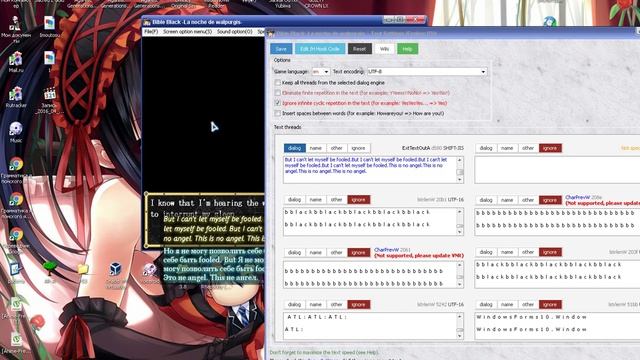
Task: Click the WindowsForms10.Window thread text box
Action: click(x=557, y=326)
